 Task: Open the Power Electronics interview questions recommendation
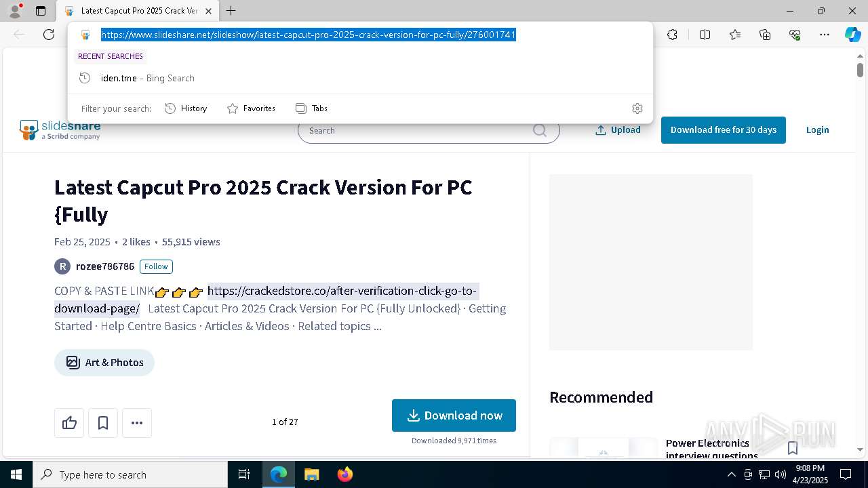click(712, 449)
